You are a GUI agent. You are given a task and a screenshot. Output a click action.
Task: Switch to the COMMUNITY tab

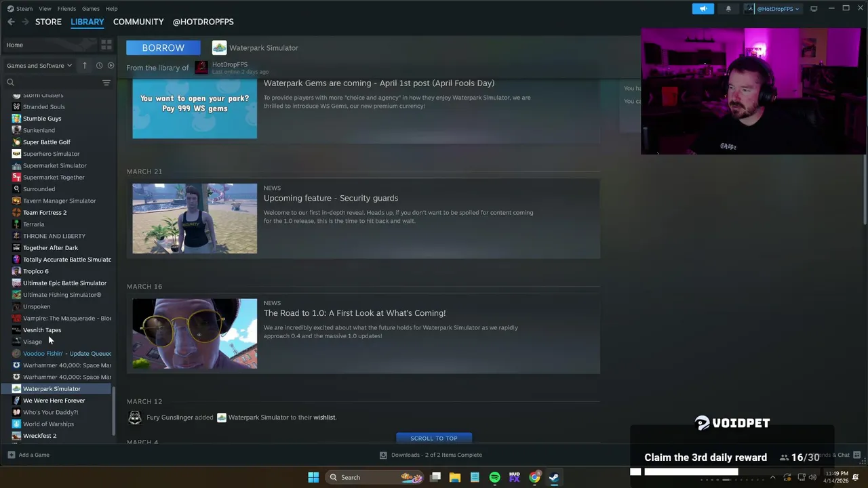[x=138, y=22]
